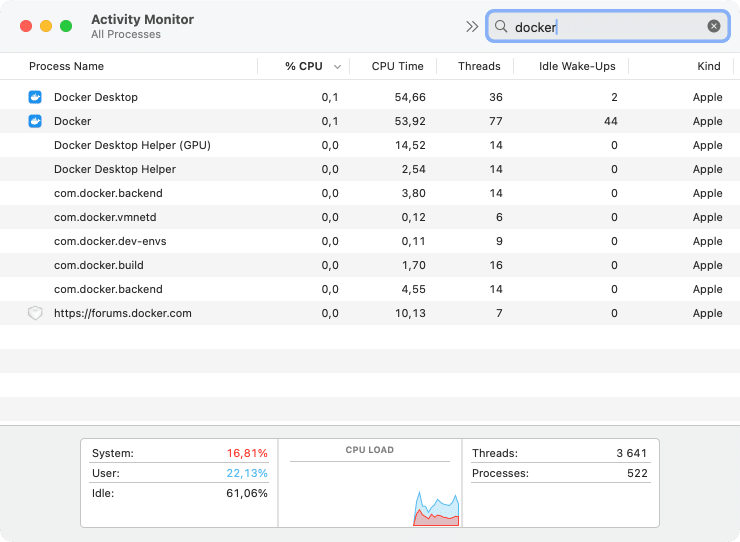Click the Processes count 522
Screen dimensions: 740x542
[637, 473]
